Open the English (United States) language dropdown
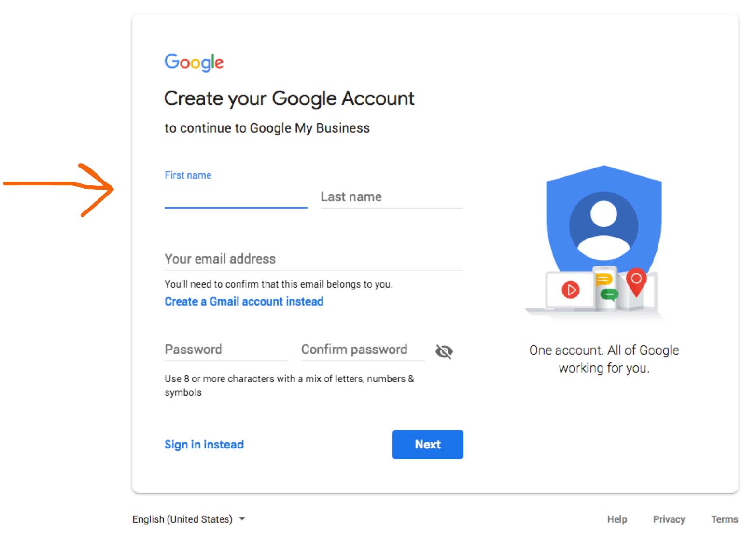756x546 pixels. coord(182,519)
